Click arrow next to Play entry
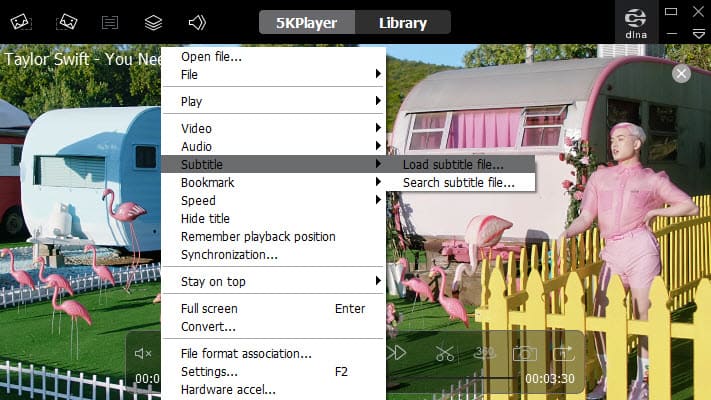The width and height of the screenshot is (711, 400). coord(378,101)
